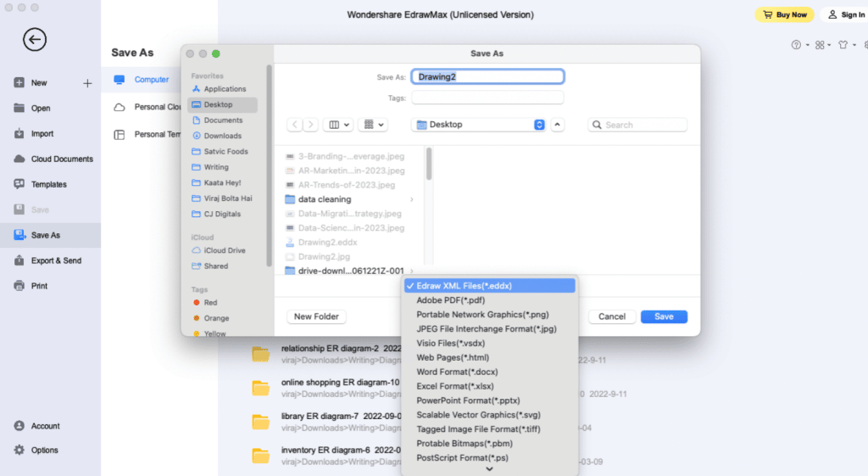Click the back arrow circle icon
Screen dimensions: 868x476
click(34, 39)
